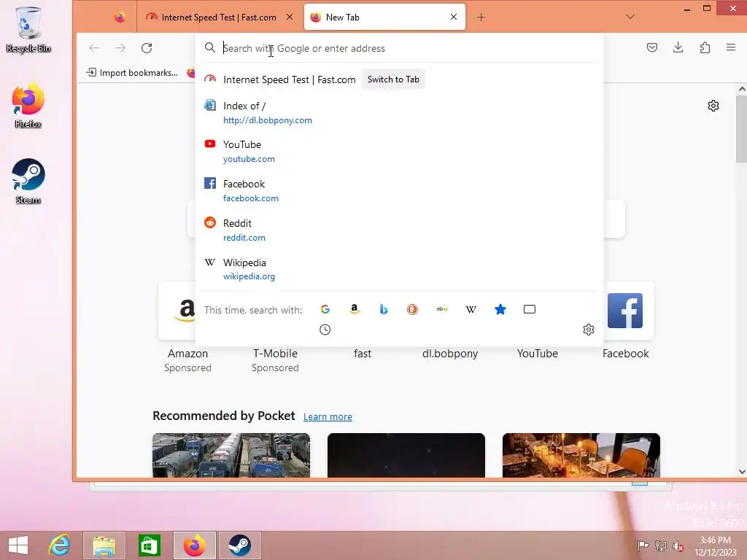Click the scrollbar down arrow

[742, 472]
